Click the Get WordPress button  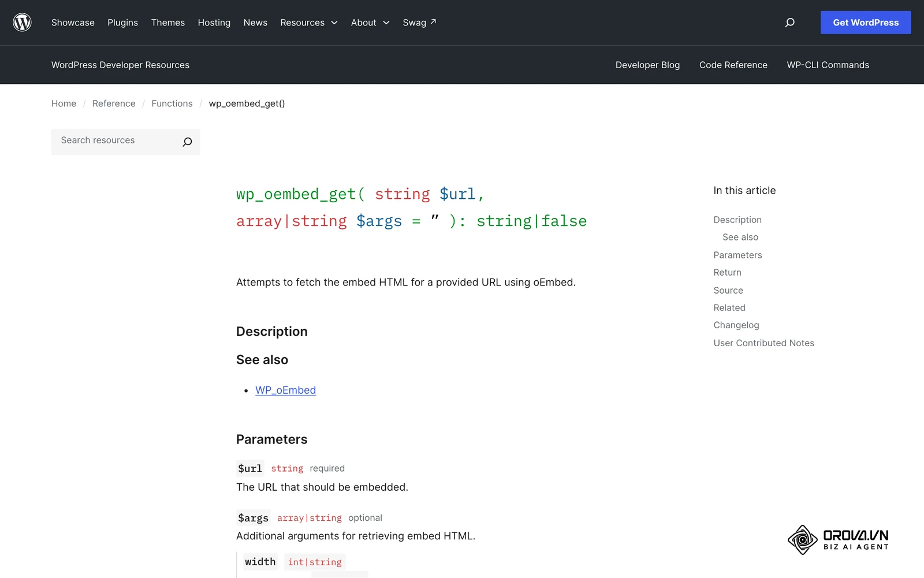pyautogui.click(x=866, y=23)
